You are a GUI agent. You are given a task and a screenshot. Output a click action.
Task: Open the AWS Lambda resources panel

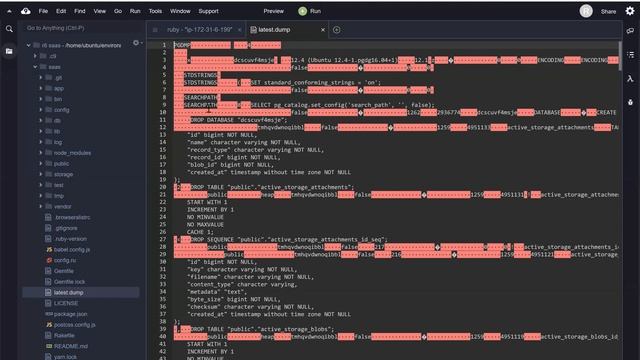[631, 78]
